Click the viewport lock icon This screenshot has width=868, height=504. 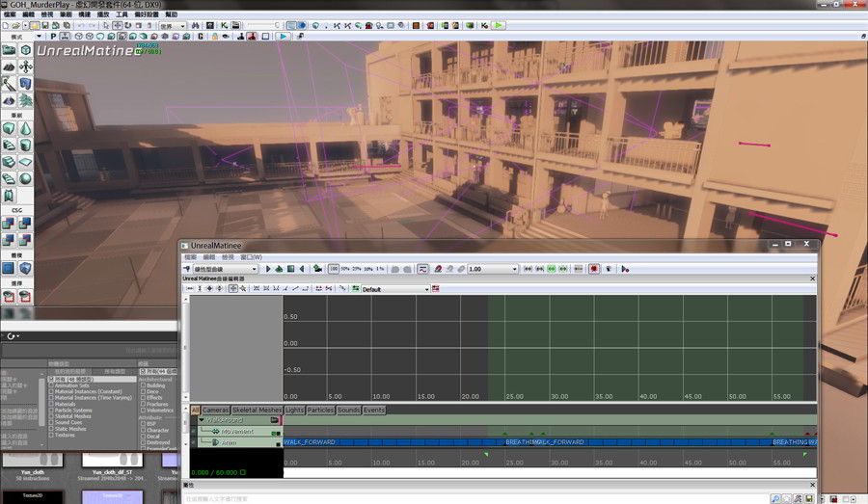point(214,37)
